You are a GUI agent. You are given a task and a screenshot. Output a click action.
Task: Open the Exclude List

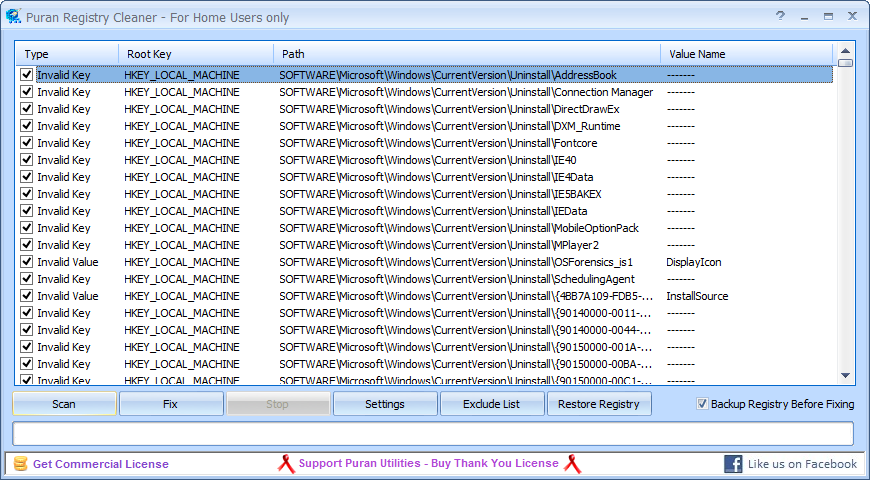(x=492, y=404)
